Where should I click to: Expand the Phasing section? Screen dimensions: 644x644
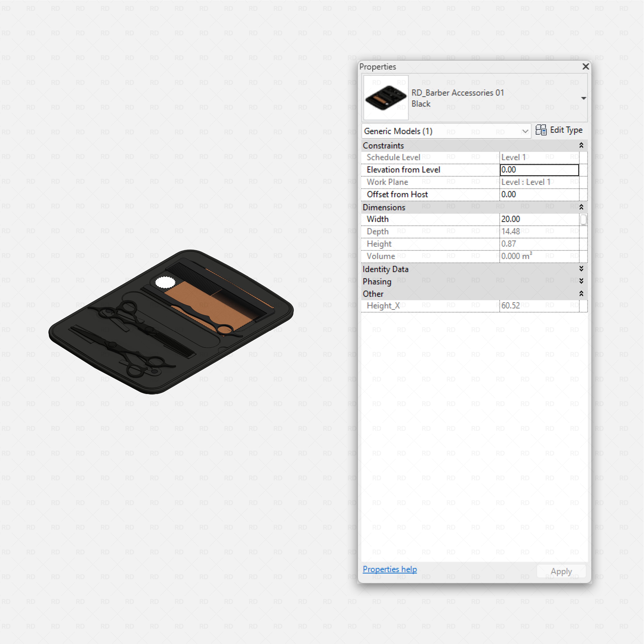581,281
